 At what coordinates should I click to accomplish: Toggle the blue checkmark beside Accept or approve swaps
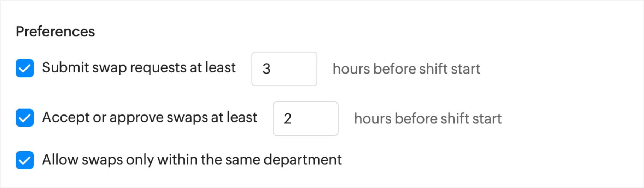point(25,118)
